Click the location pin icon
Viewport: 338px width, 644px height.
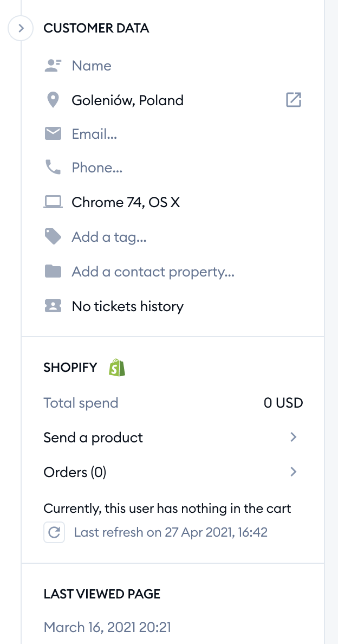53,100
